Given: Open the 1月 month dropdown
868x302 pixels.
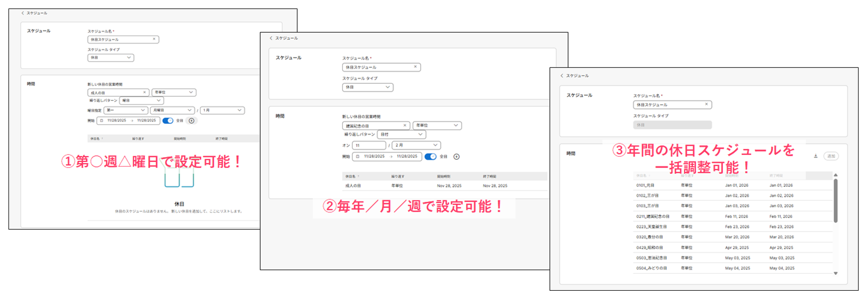Looking at the screenshot, I should (222, 110).
